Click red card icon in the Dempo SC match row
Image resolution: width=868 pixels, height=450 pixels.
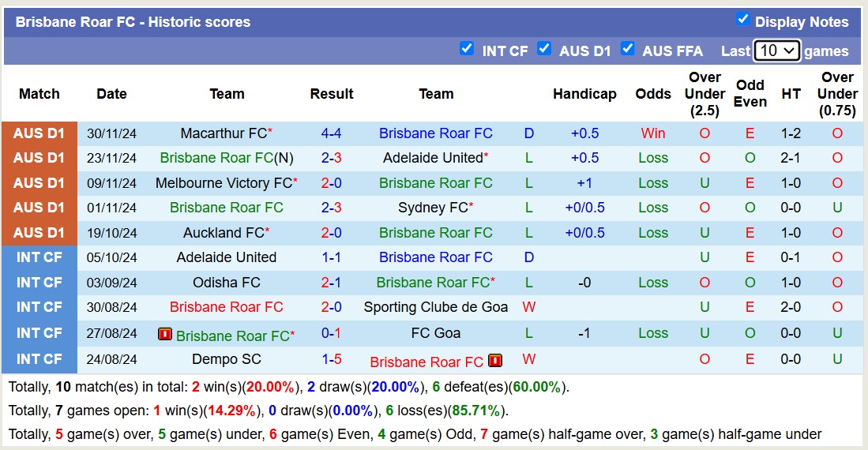coord(495,361)
